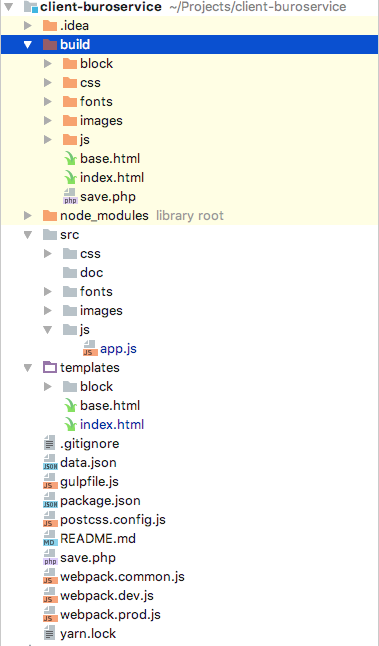This screenshot has width=379, height=646.
Task: Select package.json in the project tree
Action: click(100, 501)
